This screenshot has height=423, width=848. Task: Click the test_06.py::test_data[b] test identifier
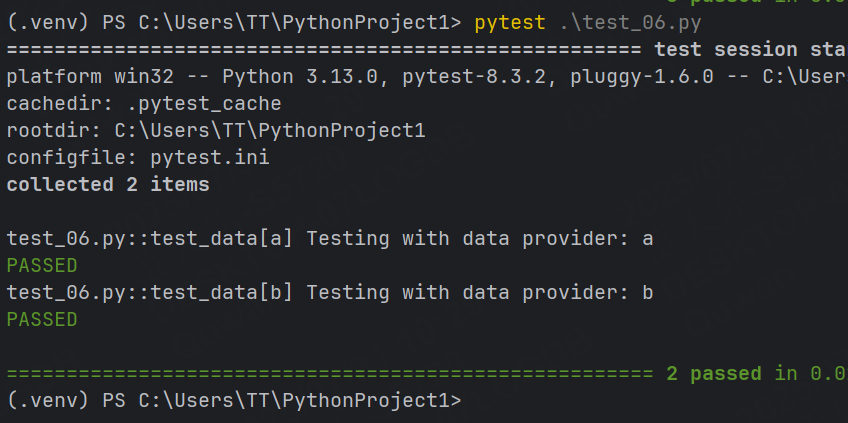(150, 293)
